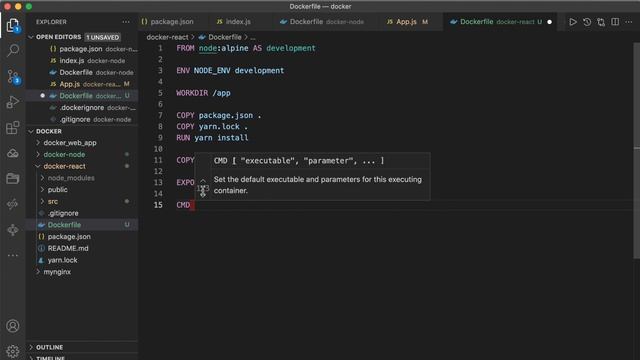Open the cloud icon view in activity bar
Image resolution: width=640 pixels, height=360 pixels.
(x=13, y=153)
